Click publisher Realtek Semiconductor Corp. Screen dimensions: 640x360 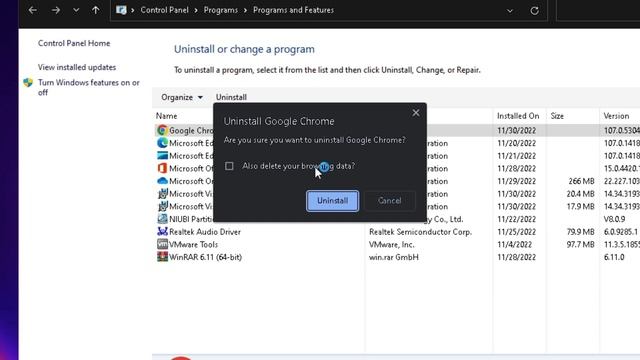coord(420,232)
